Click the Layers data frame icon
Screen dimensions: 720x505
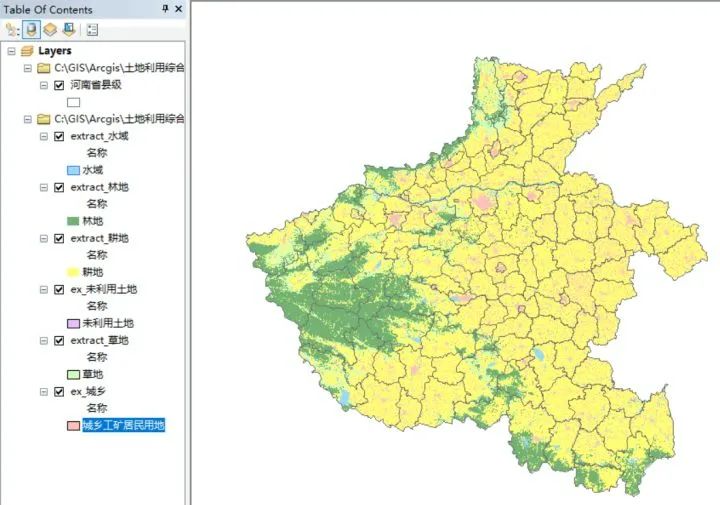[x=27, y=51]
